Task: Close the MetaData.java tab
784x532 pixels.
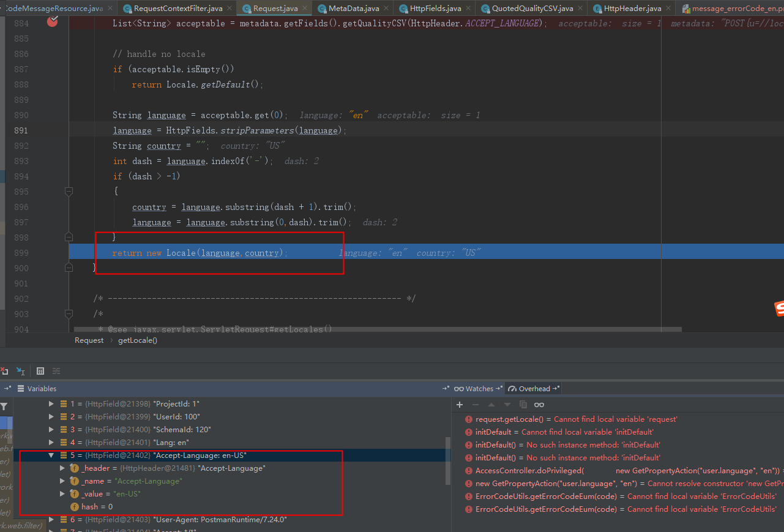Action: point(386,9)
